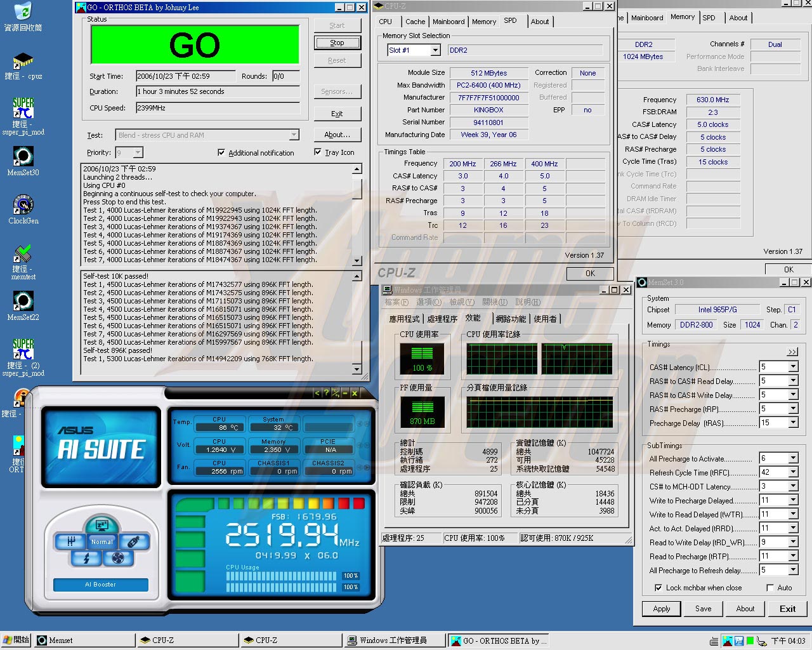
Task: Click the Exit button in MemSet
Action: pyautogui.click(x=787, y=609)
